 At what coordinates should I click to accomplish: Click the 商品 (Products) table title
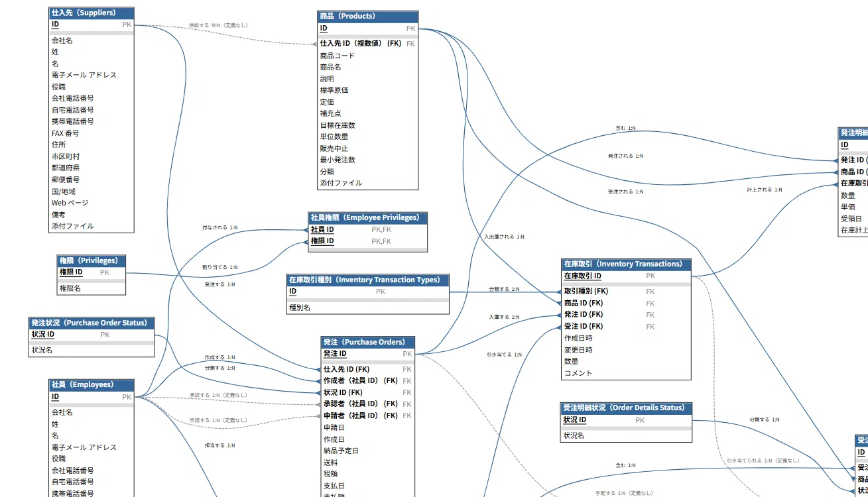pyautogui.click(x=368, y=16)
